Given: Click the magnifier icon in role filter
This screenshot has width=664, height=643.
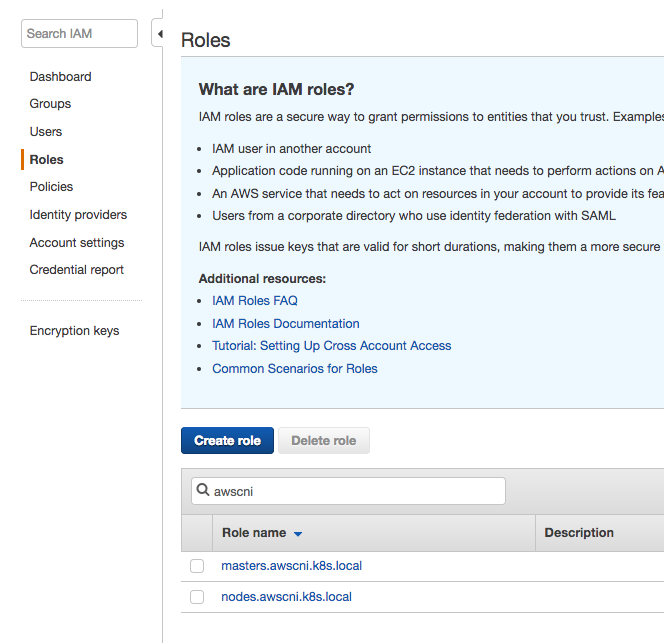Looking at the screenshot, I should pos(203,490).
